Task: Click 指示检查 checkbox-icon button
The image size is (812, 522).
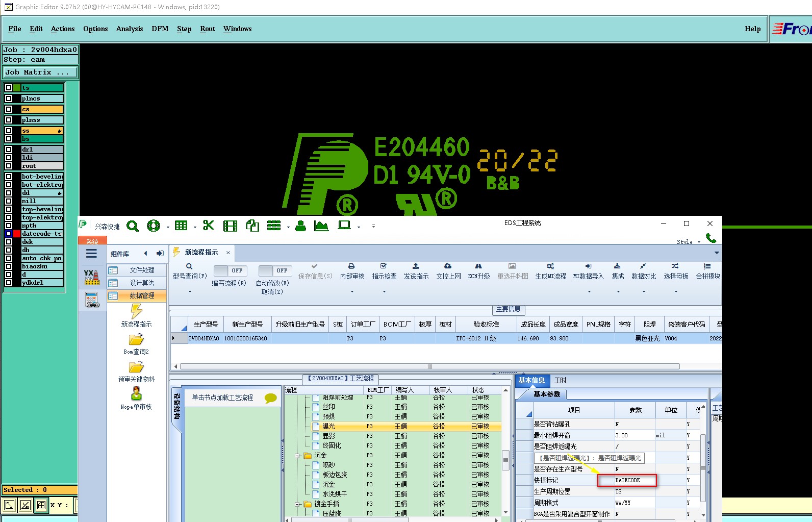Action: point(384,271)
